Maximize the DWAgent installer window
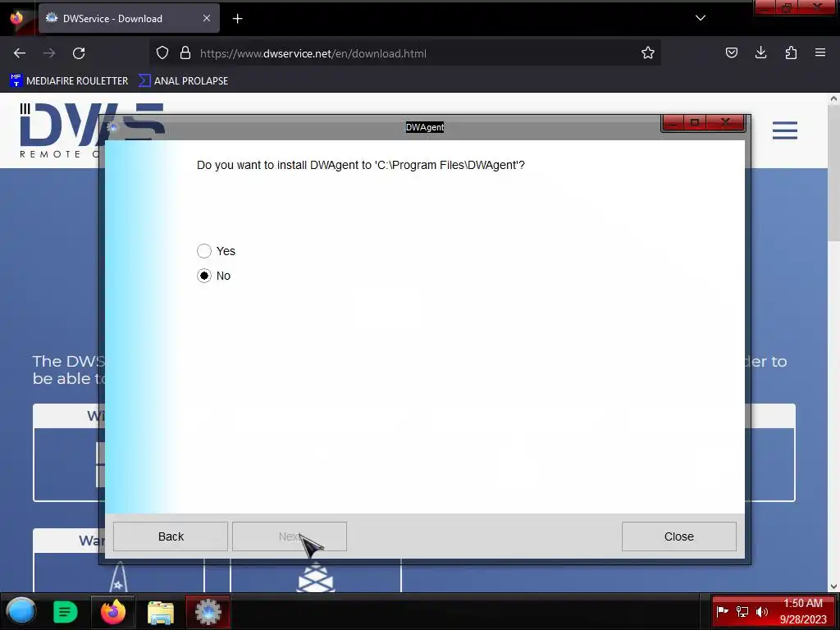 point(695,123)
